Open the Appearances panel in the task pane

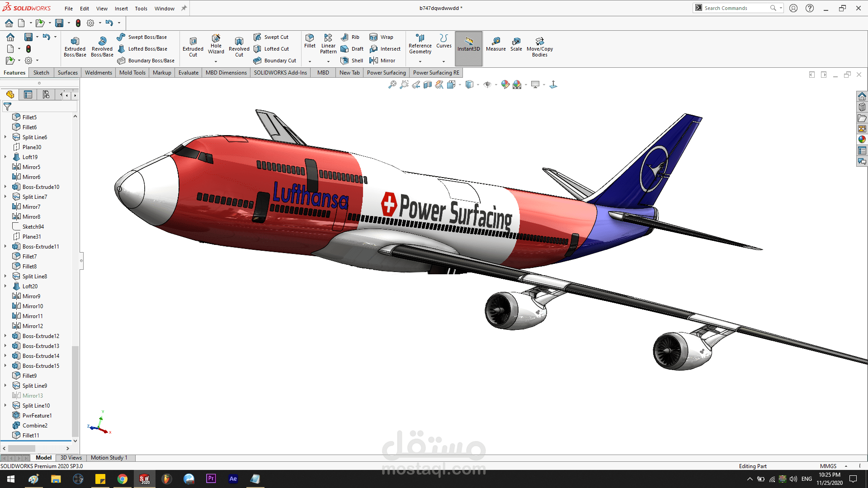[862, 140]
